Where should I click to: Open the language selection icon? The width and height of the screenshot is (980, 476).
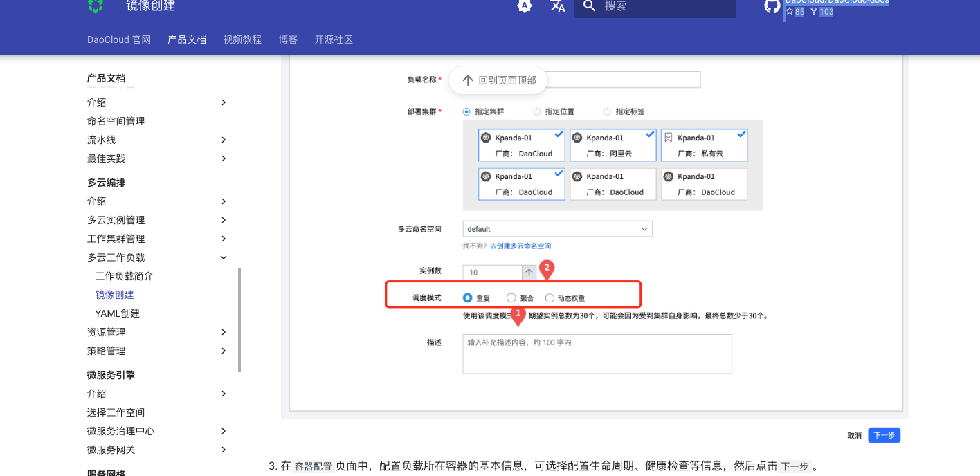click(558, 6)
